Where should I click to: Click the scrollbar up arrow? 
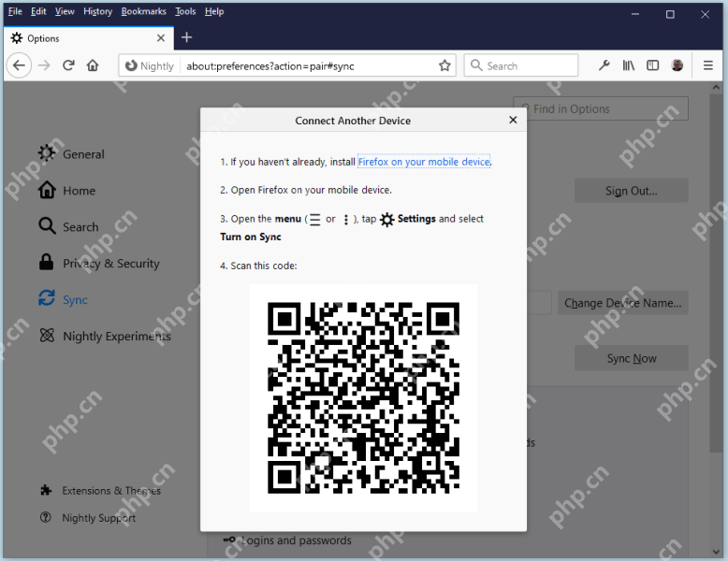tap(717, 87)
